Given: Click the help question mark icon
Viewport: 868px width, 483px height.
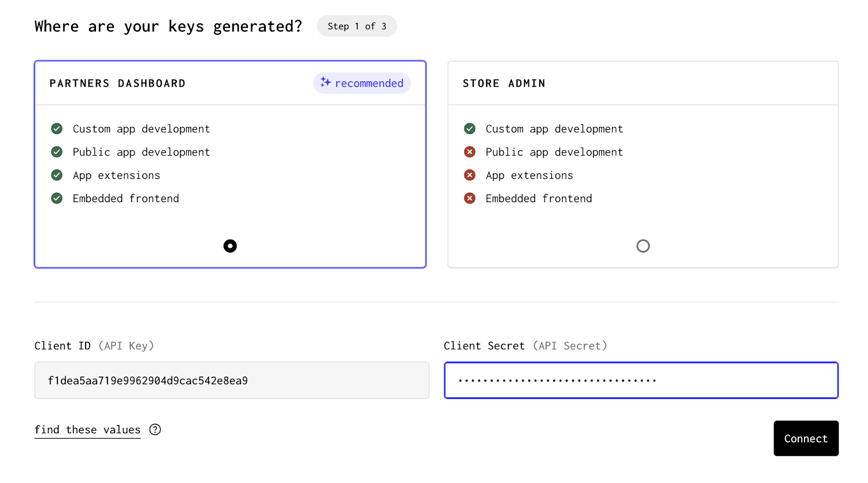Looking at the screenshot, I should click(x=155, y=430).
